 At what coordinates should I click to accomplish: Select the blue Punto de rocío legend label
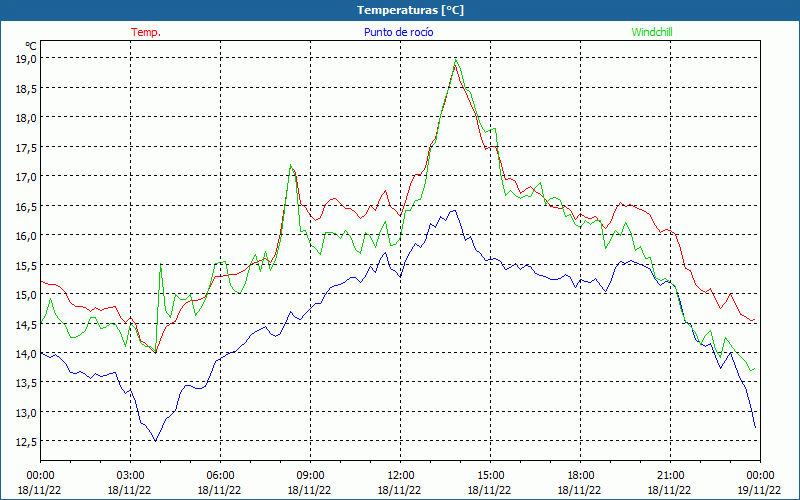click(398, 32)
